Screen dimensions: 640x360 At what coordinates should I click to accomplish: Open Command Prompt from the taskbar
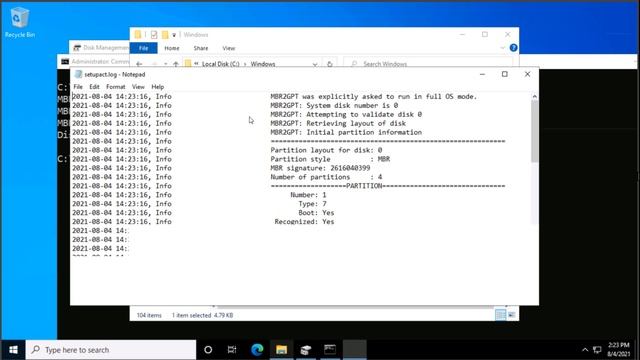(330, 350)
